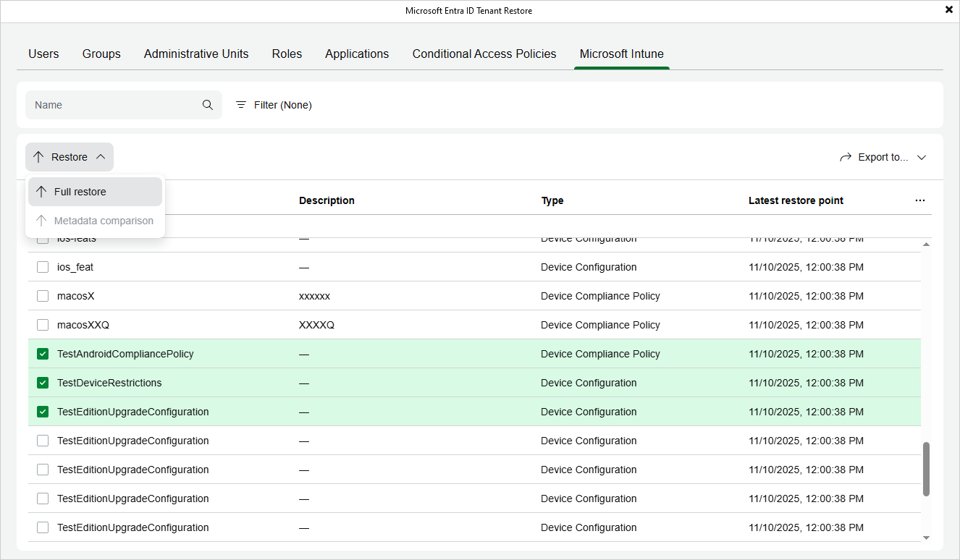Close the Tenant Restore window
Screen dimensions: 960x560
pyautogui.click(x=949, y=10)
